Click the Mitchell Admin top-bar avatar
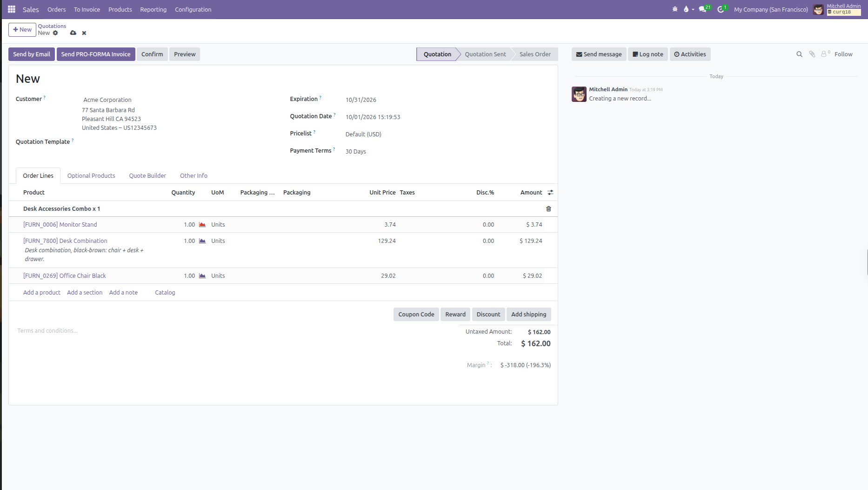 click(818, 9)
